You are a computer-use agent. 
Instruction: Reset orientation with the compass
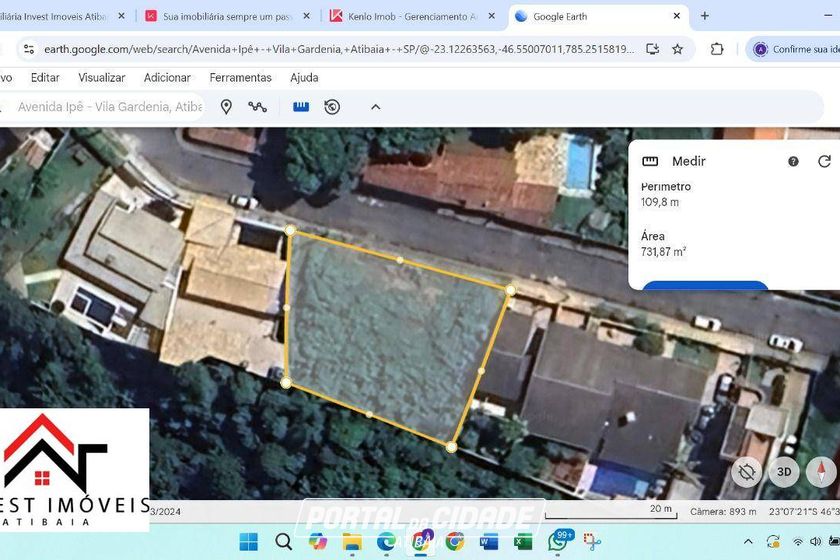(821, 472)
